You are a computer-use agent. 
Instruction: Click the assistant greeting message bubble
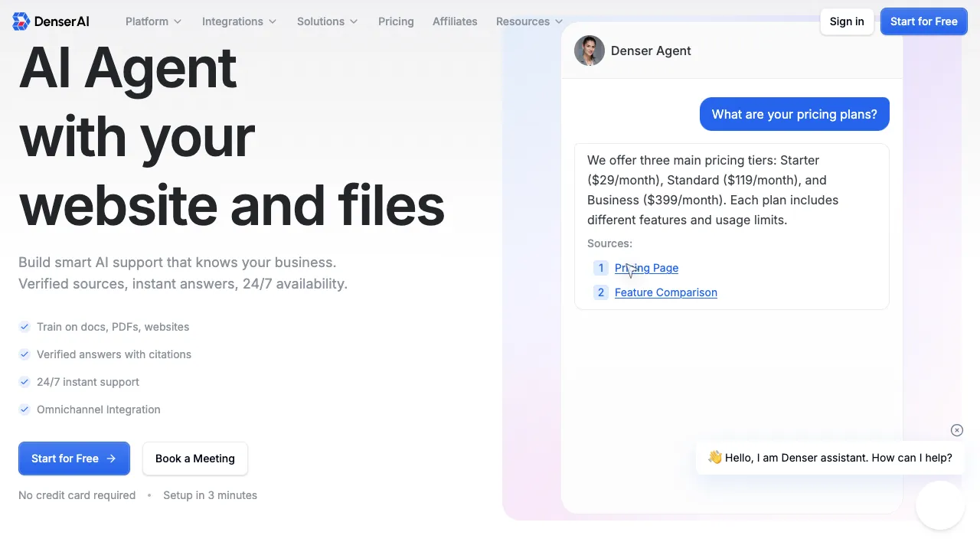830,458
